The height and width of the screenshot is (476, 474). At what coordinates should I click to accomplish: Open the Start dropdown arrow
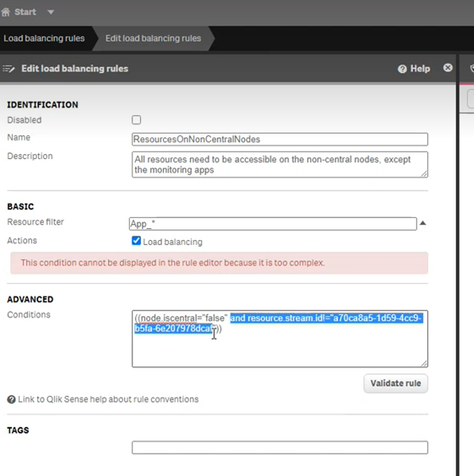(51, 12)
